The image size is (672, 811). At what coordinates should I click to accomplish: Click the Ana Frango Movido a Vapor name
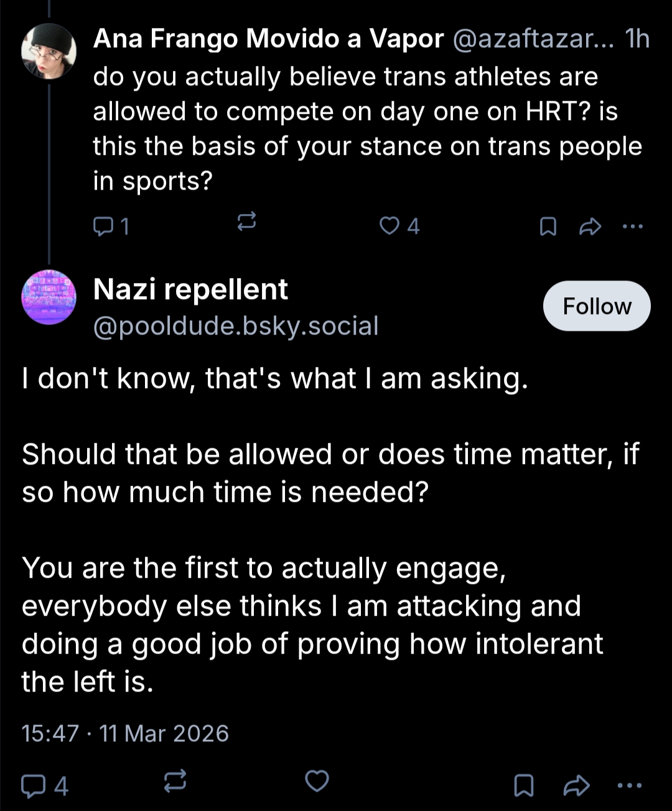(268, 39)
